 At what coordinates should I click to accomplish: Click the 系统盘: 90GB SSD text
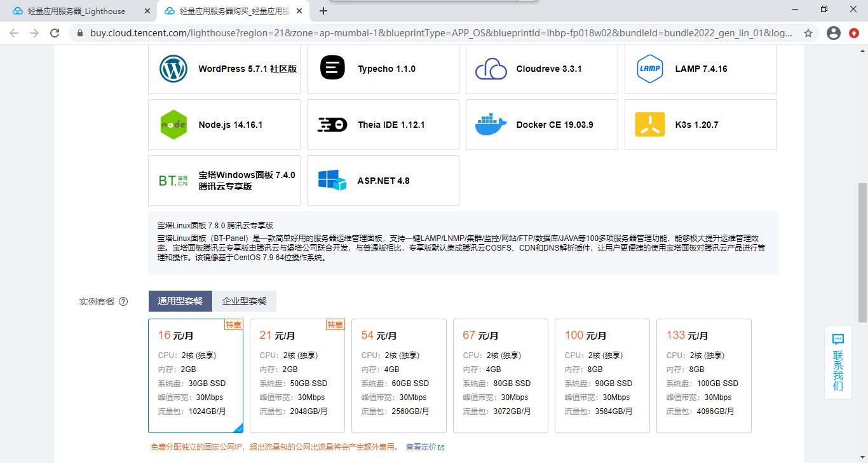coord(599,384)
